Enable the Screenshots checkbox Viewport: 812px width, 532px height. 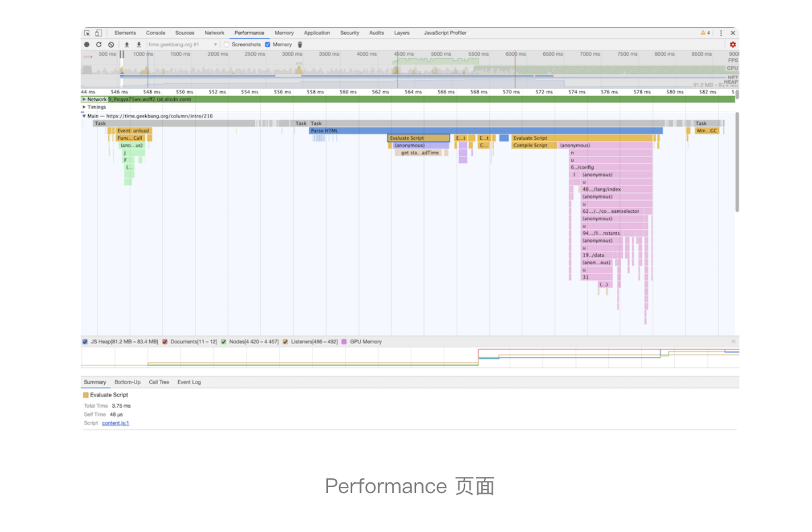click(227, 44)
